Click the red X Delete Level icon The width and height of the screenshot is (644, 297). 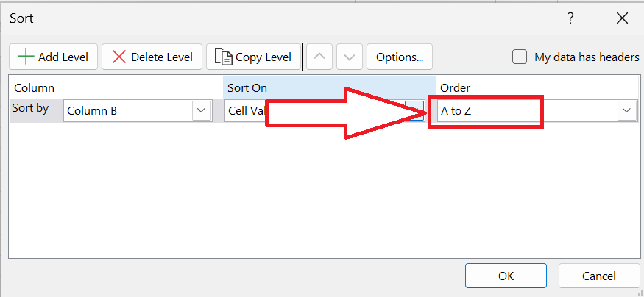[x=119, y=57]
